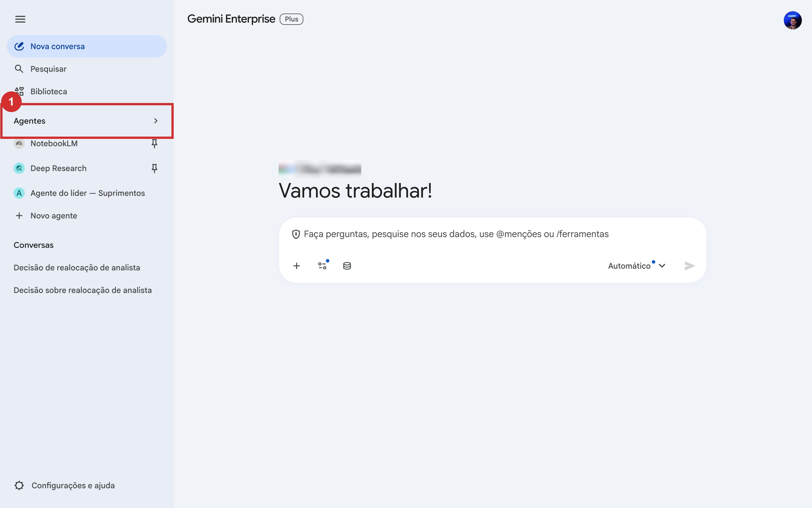Click the settings gear icon
812x508 pixels.
pyautogui.click(x=19, y=485)
